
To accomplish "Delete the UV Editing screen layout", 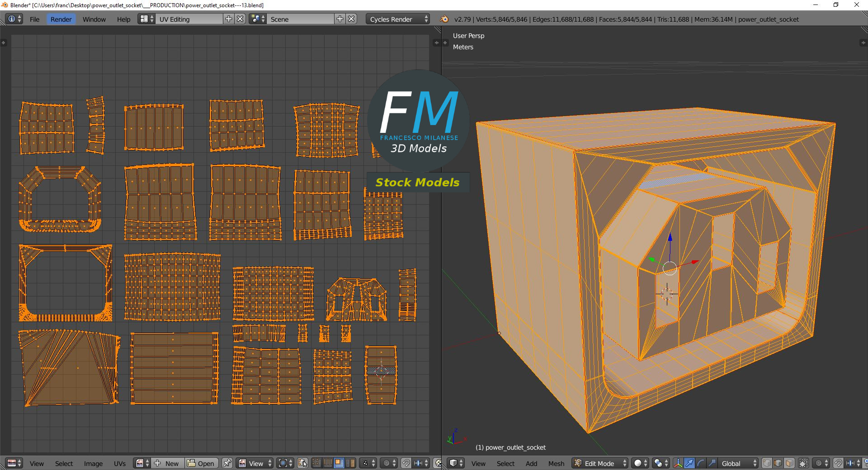I will click(241, 19).
